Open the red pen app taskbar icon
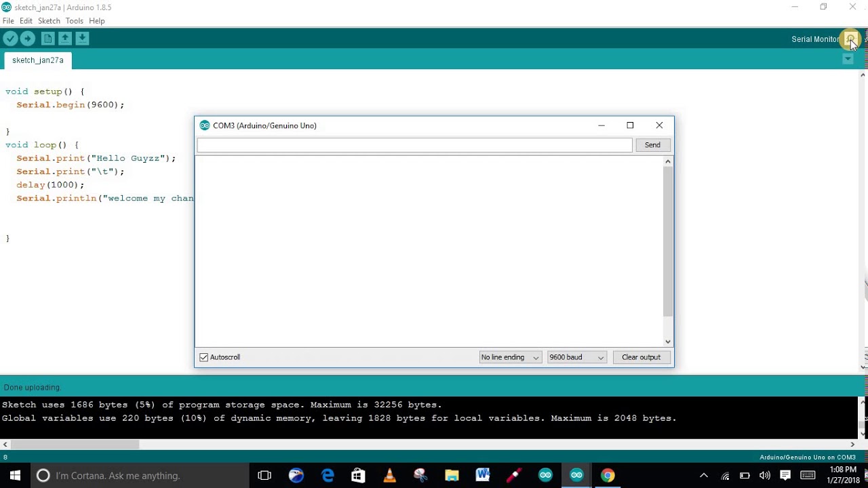Screen dimensions: 868x488 (514, 475)
